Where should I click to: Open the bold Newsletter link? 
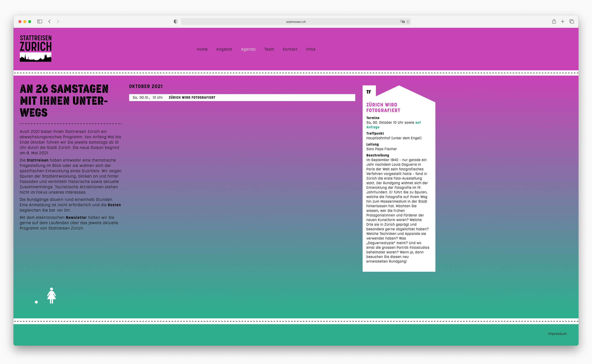click(x=76, y=218)
